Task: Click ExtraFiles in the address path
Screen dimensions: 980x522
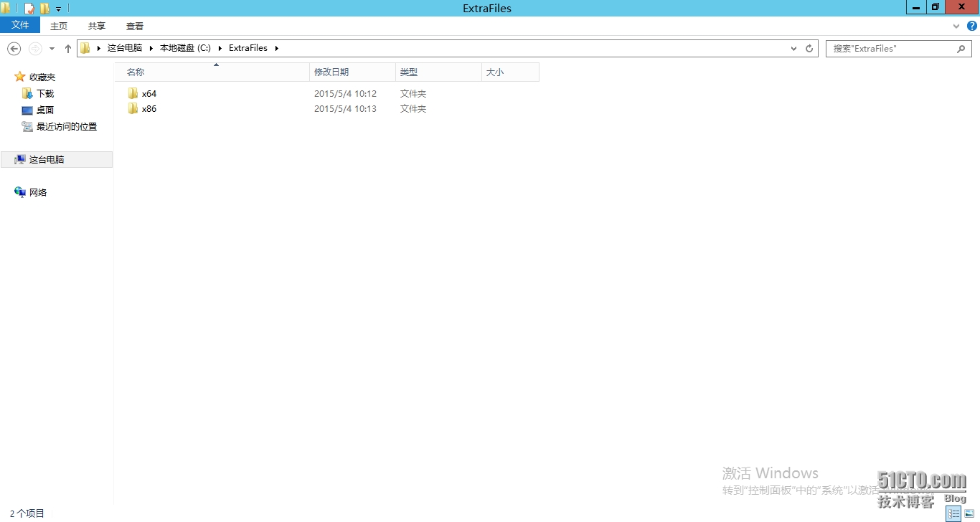Action: [x=248, y=48]
